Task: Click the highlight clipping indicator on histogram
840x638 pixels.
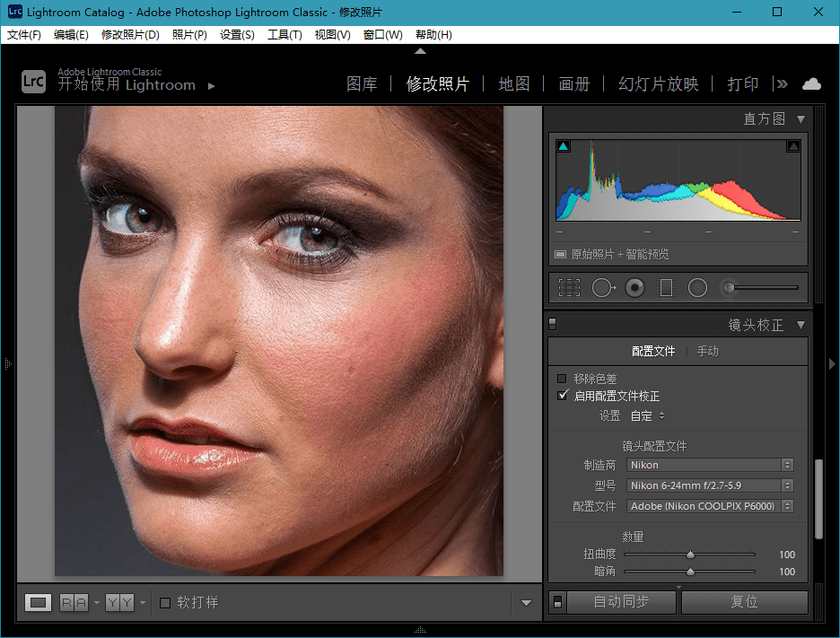Action: pos(792,144)
